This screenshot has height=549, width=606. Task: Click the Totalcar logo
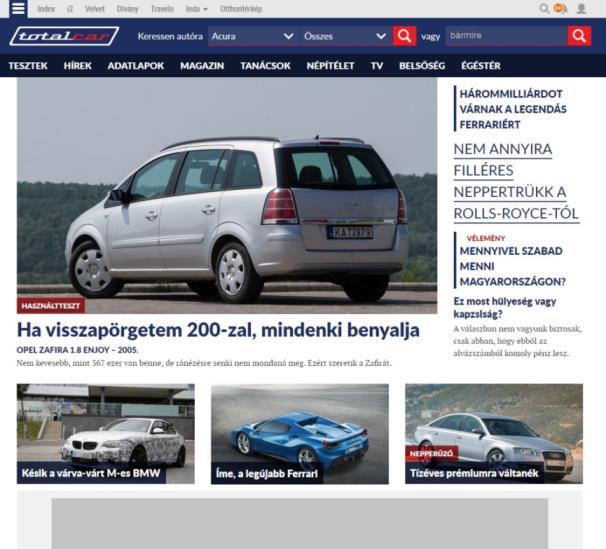click(64, 36)
